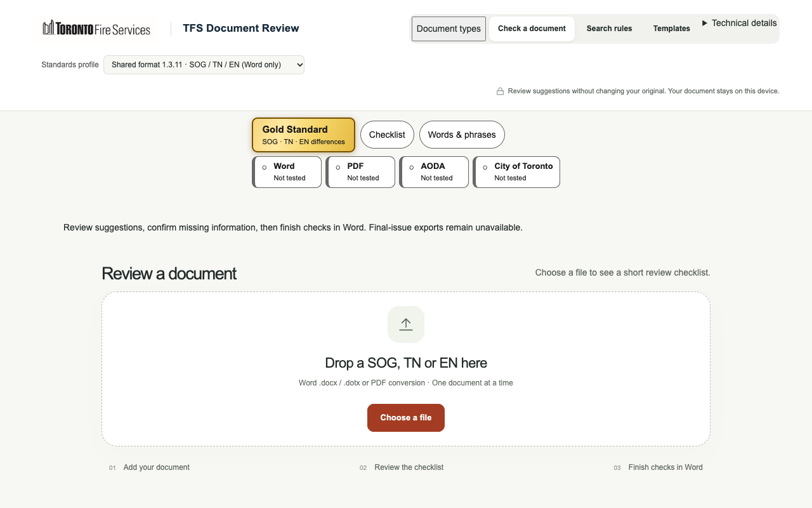Click the 'Final-issue exports remain unavailable' instruction line
This screenshot has height=508, width=812.
[293, 227]
